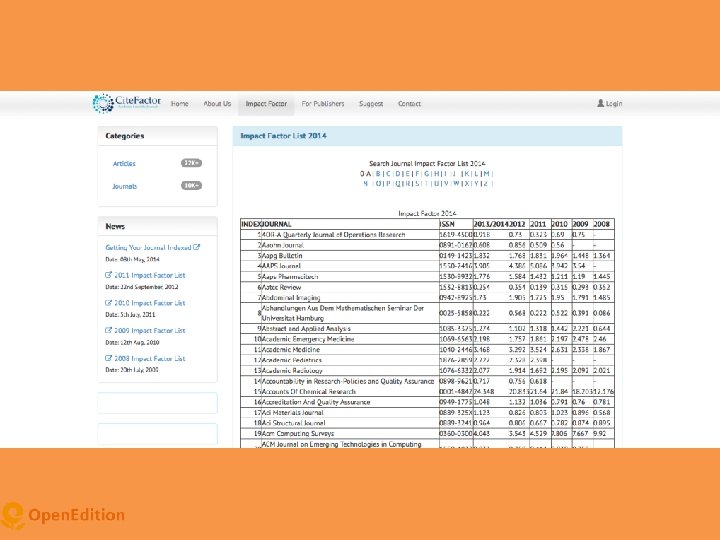Click journal row Aaps Pharmscitech

click(427, 277)
